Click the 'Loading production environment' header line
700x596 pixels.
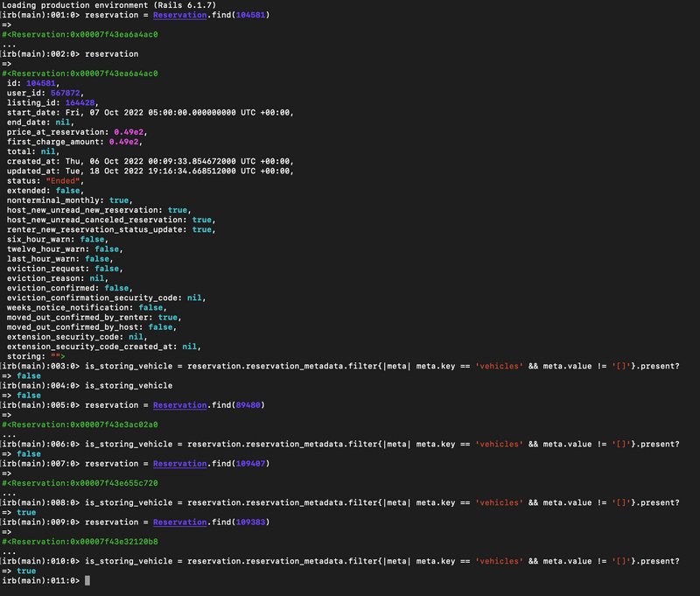coord(108,5)
